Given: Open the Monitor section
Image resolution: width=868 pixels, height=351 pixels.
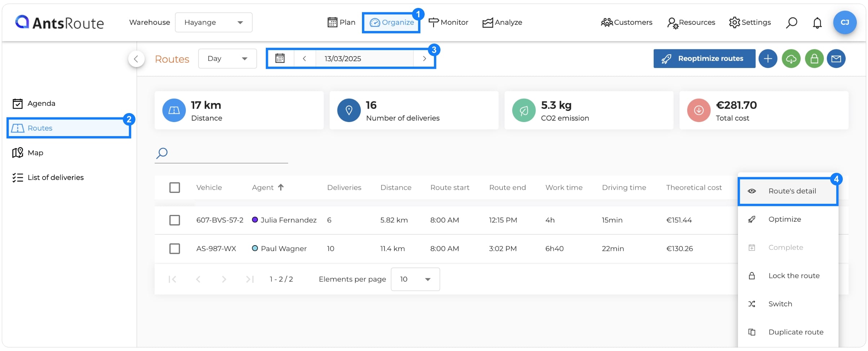Looking at the screenshot, I should coord(448,22).
